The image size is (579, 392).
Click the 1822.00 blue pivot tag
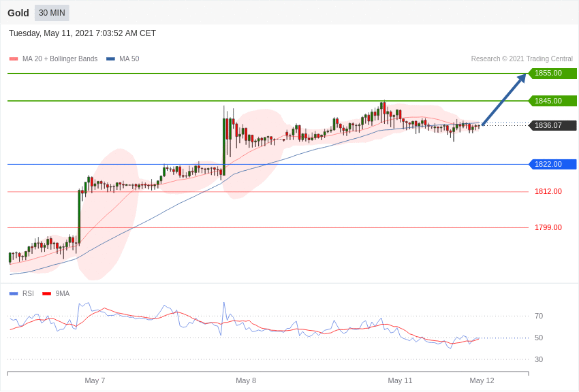tap(553, 164)
